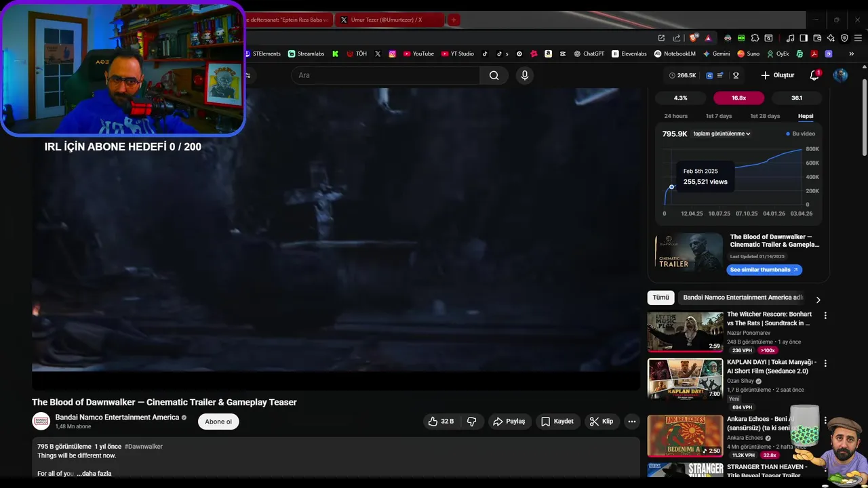868x488 pixels.
Task: Open the YouTube account avatar menu
Action: pos(840,75)
